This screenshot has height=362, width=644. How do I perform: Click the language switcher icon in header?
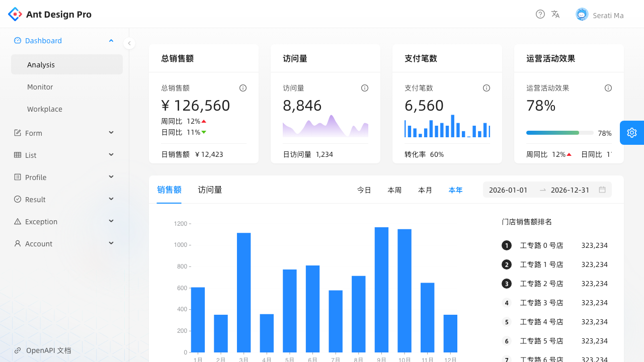555,14
